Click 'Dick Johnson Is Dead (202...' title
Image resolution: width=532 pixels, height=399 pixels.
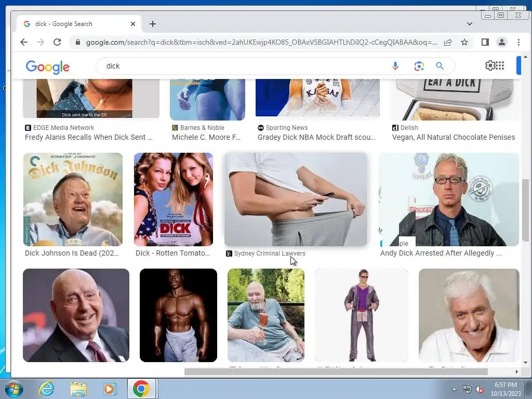point(72,253)
